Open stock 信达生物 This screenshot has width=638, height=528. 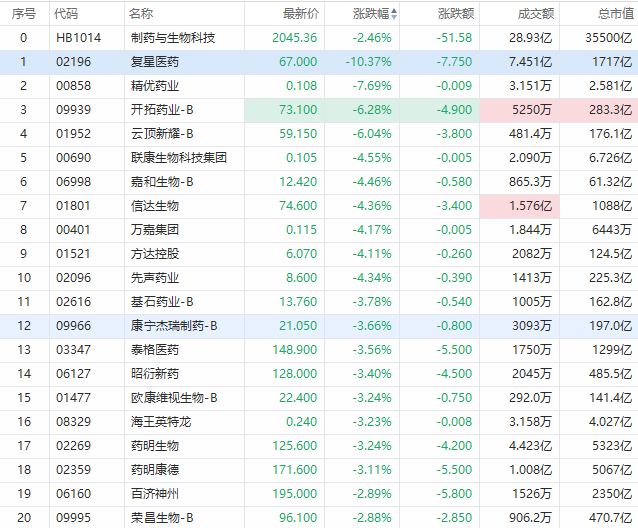tap(155, 206)
